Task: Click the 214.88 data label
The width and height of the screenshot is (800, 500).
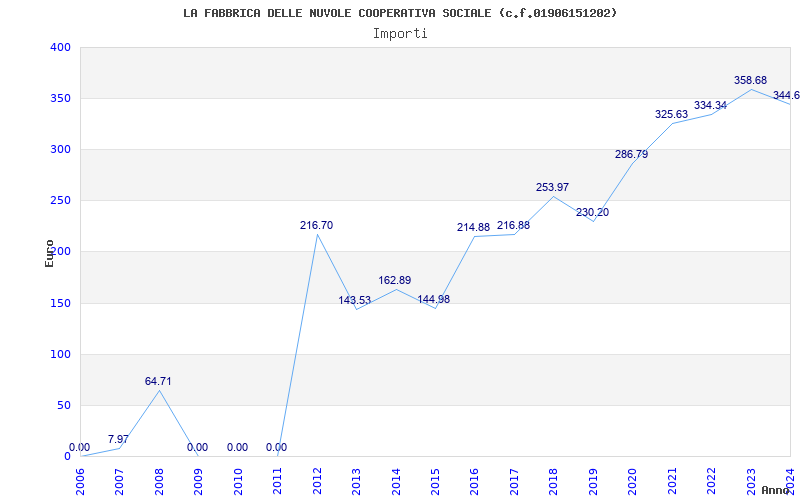Action: tap(473, 228)
